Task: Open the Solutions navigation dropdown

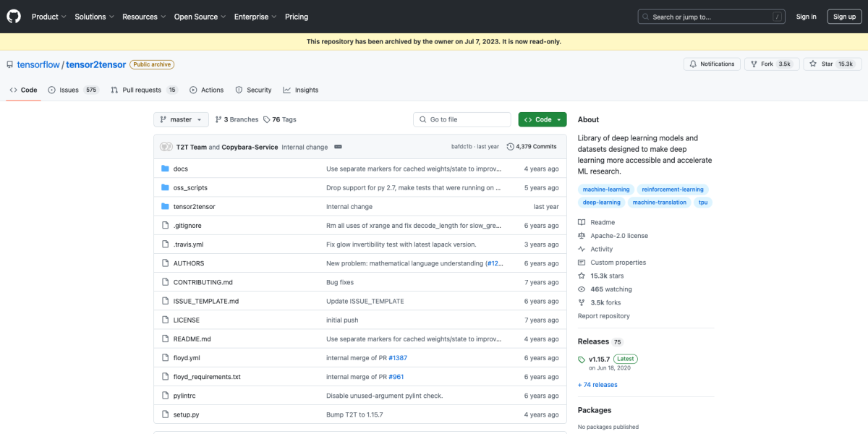Action: pos(94,17)
